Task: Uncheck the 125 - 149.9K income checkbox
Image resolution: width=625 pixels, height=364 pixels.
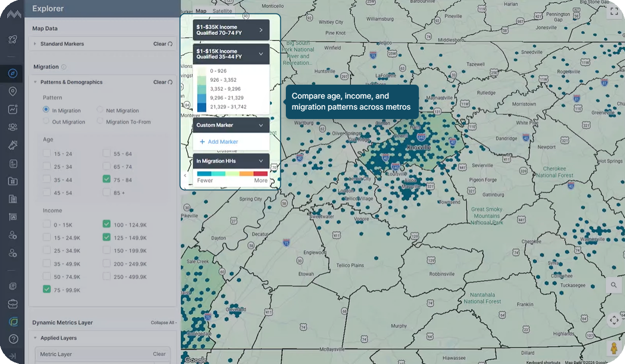Action: point(106,237)
